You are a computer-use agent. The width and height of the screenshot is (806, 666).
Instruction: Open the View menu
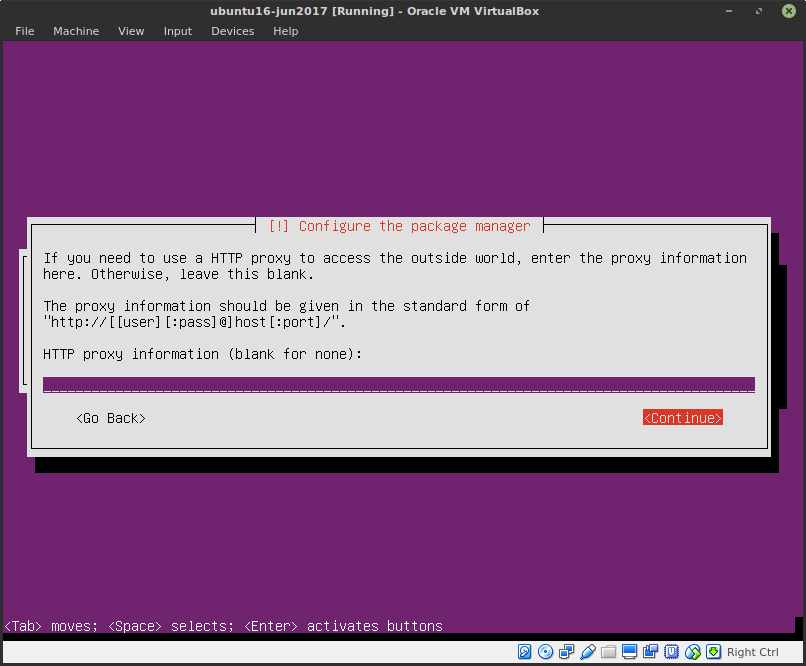pyautogui.click(x=131, y=31)
